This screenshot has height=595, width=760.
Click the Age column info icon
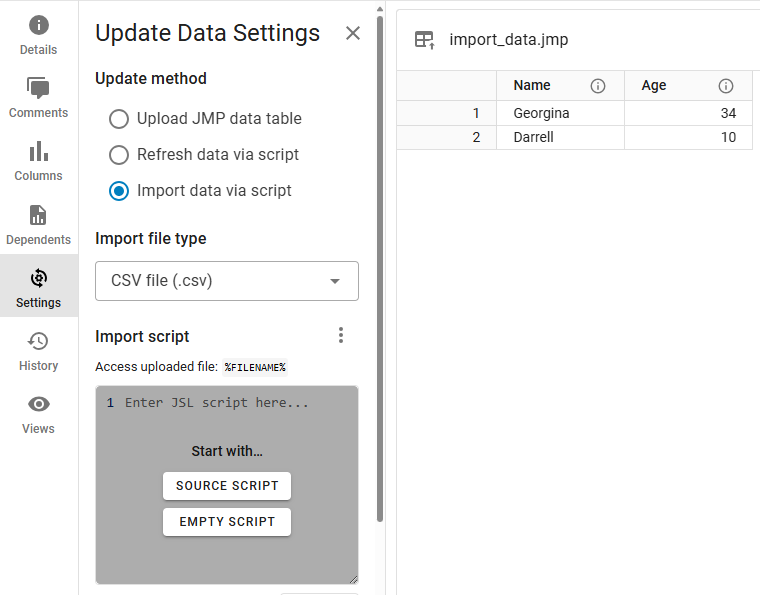[726, 86]
